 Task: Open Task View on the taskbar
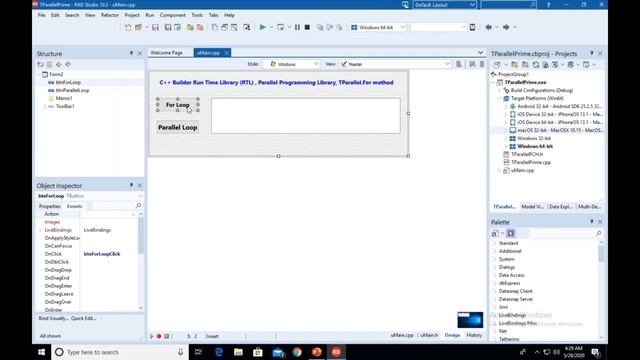click(198, 352)
